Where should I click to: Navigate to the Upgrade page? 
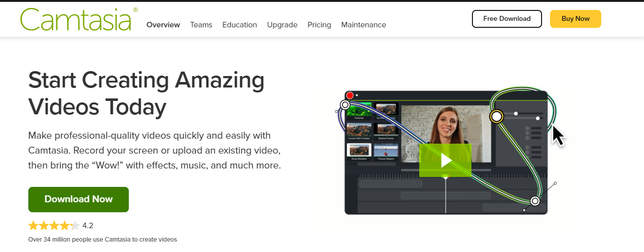(282, 25)
